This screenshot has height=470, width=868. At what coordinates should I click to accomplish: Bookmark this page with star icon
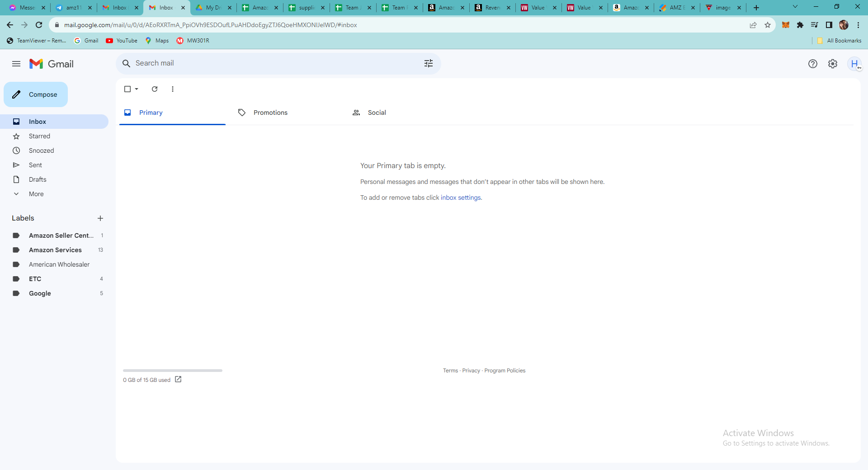[x=768, y=25]
